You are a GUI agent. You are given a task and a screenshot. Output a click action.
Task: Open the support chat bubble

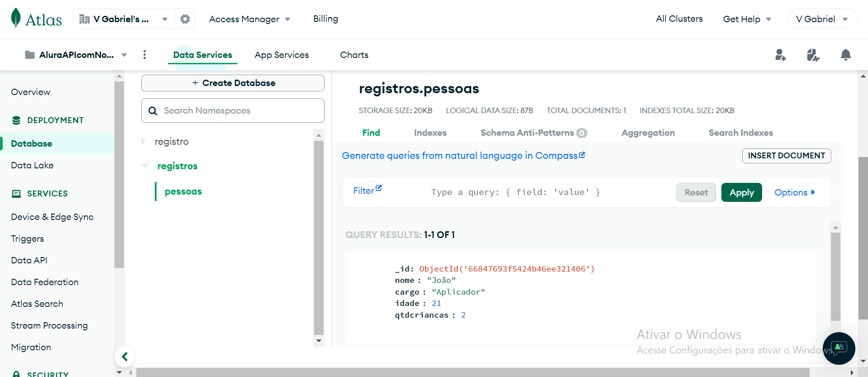tap(839, 348)
